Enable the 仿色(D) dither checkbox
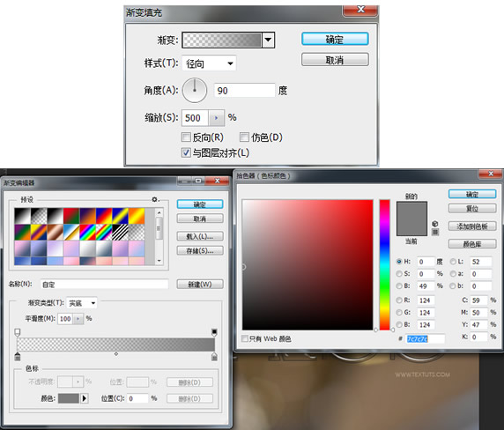The height and width of the screenshot is (430, 504). (244, 137)
